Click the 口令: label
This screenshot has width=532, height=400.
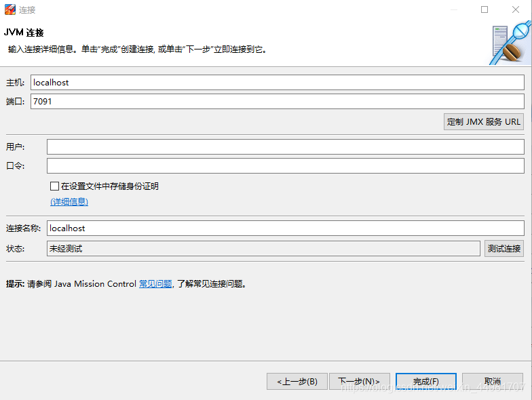click(15, 165)
